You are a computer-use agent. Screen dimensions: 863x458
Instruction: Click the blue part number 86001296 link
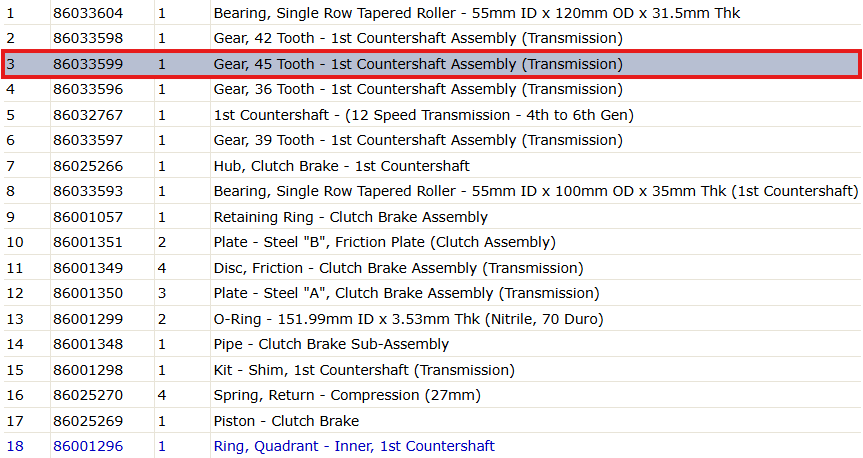click(x=88, y=446)
